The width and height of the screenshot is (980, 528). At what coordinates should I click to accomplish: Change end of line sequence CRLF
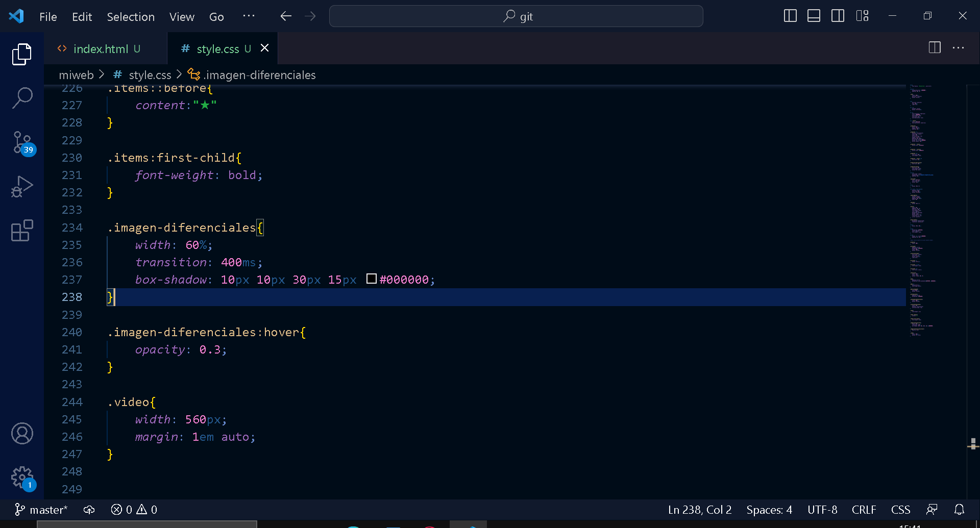[864, 510]
